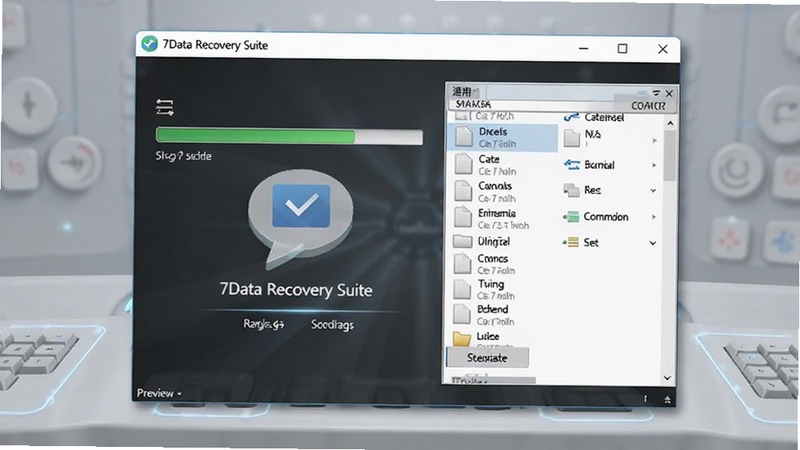Close the side file panel
Image resolution: width=800 pixels, height=450 pixels.
(669, 94)
